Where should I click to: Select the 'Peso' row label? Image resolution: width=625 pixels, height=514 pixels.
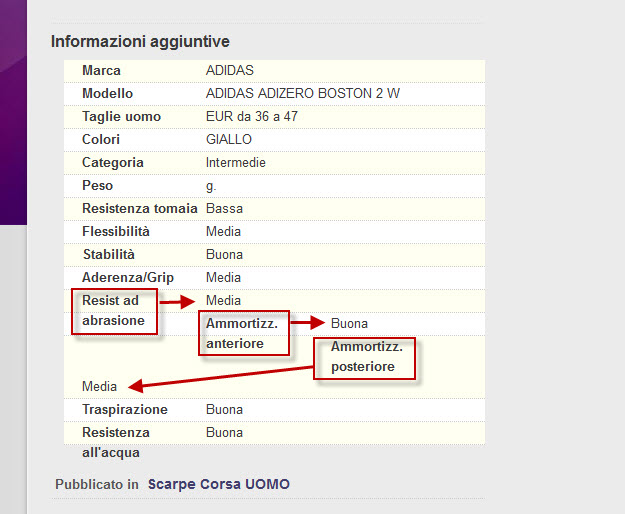[x=97, y=186]
